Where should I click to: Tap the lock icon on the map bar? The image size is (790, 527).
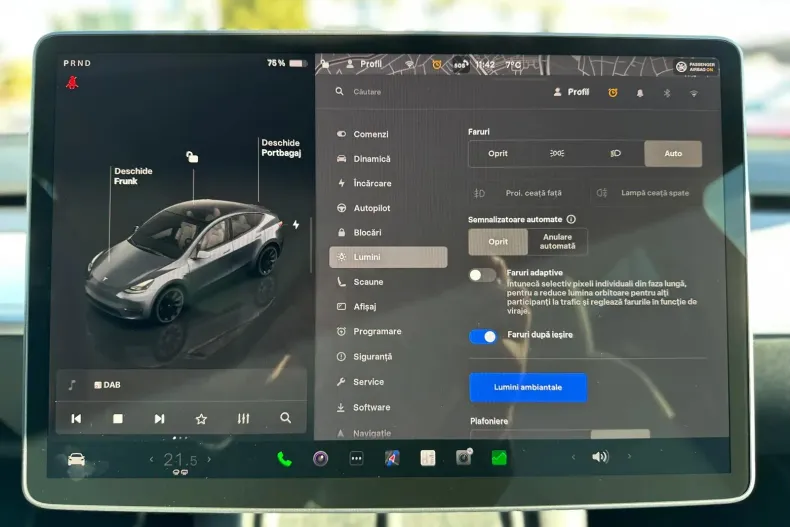pyautogui.click(x=325, y=63)
